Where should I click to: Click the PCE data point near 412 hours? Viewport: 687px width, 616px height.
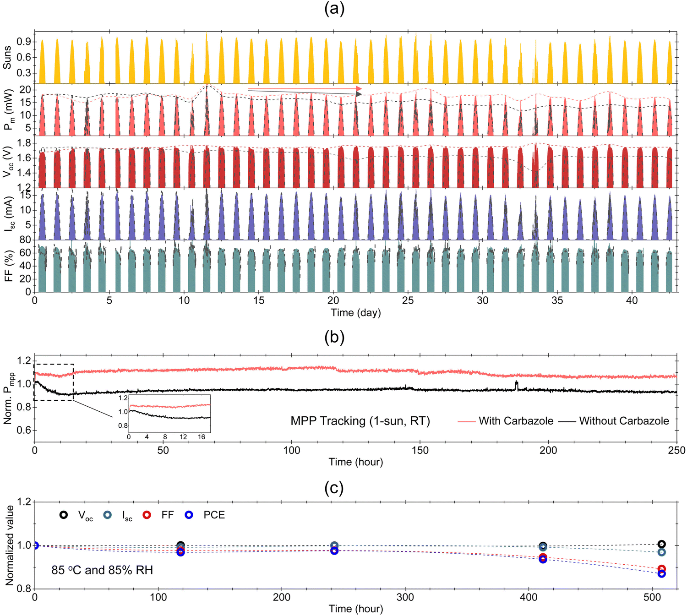543,559
